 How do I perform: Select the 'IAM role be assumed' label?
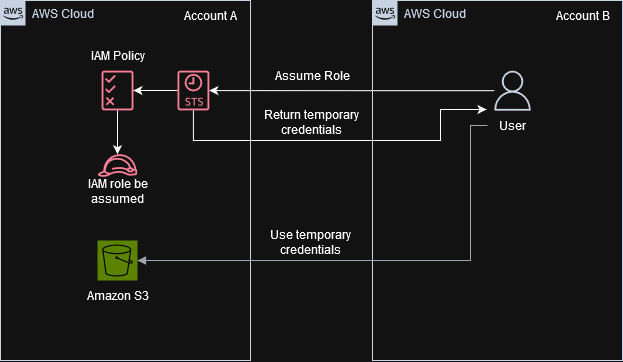coord(118,191)
